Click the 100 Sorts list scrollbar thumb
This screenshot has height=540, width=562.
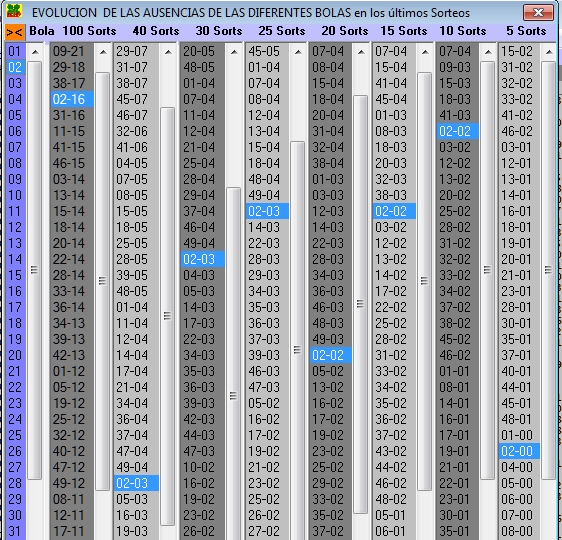click(x=103, y=281)
